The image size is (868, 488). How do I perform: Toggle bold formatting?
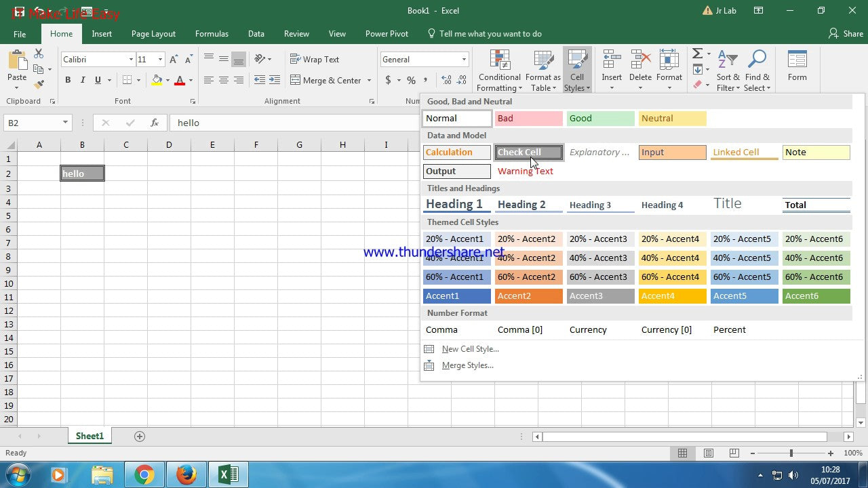coord(67,80)
